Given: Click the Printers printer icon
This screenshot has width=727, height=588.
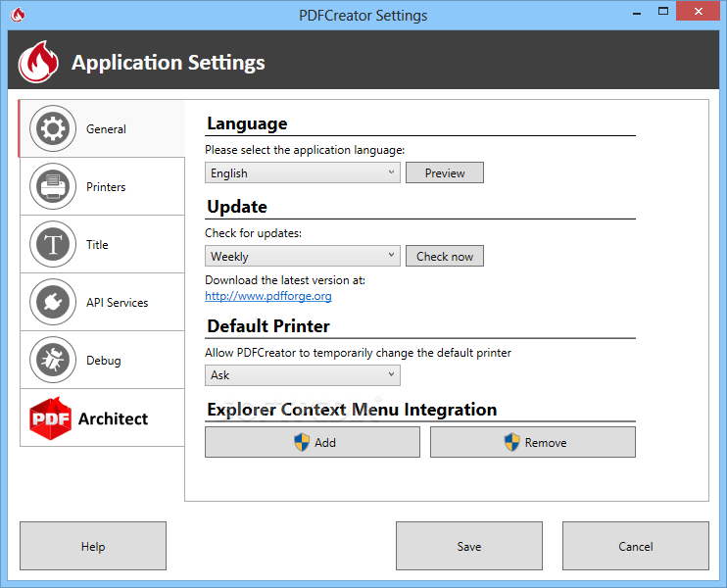Looking at the screenshot, I should 53,186.
